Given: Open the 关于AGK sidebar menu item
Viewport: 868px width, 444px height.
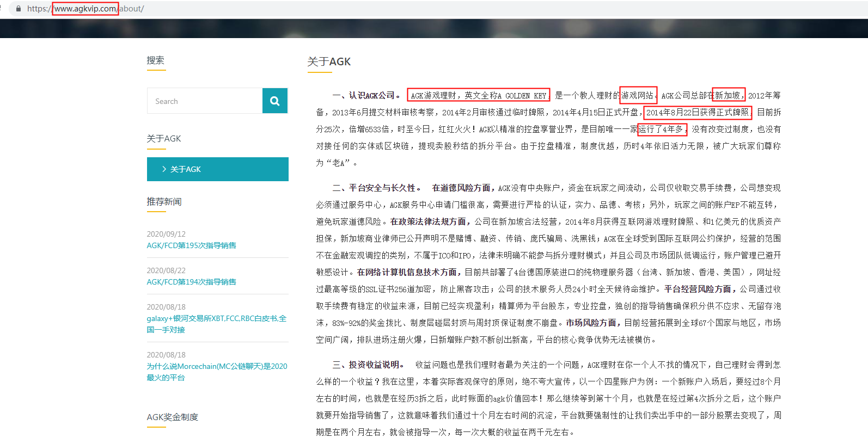Looking at the screenshot, I should (x=218, y=169).
